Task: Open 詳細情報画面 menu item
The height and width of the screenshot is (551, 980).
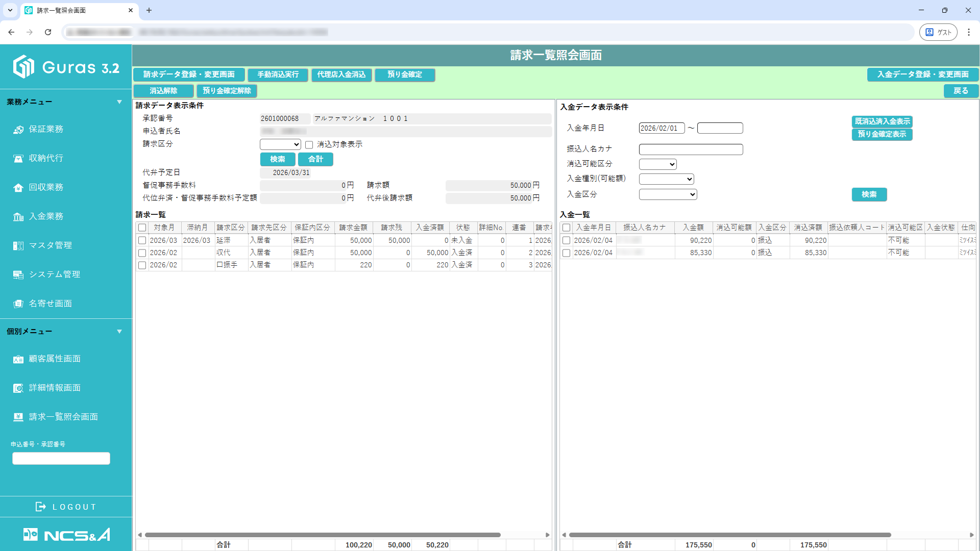Action: [x=55, y=388]
